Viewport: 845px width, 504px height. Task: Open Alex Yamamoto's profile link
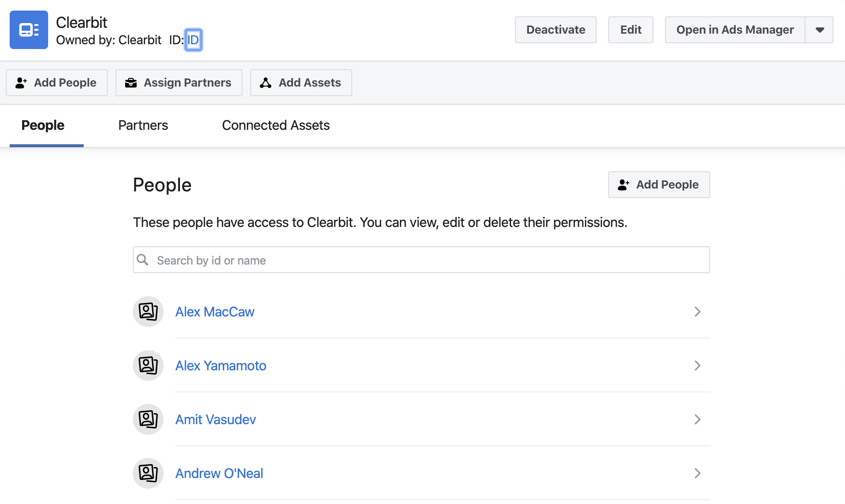click(x=221, y=365)
